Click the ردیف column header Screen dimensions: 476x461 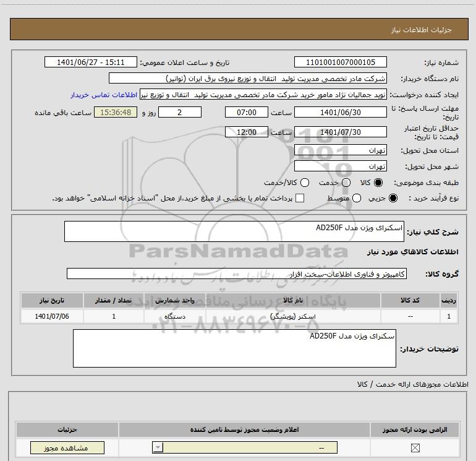[449, 300]
